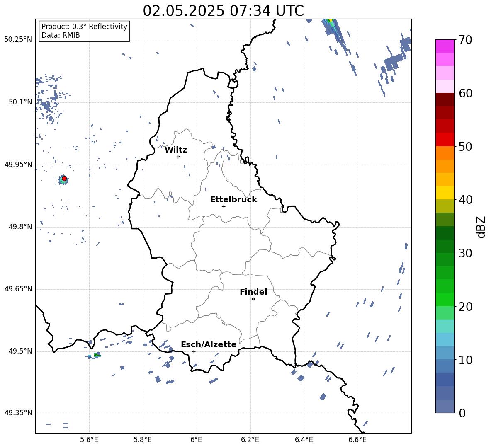The width and height of the screenshot is (491, 448).
Task: Click the green echo cell near 49.5°N
Action: tap(97, 355)
